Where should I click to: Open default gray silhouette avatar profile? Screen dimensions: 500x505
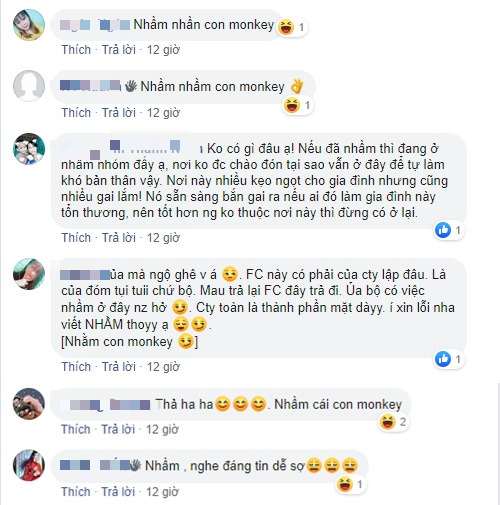click(29, 86)
